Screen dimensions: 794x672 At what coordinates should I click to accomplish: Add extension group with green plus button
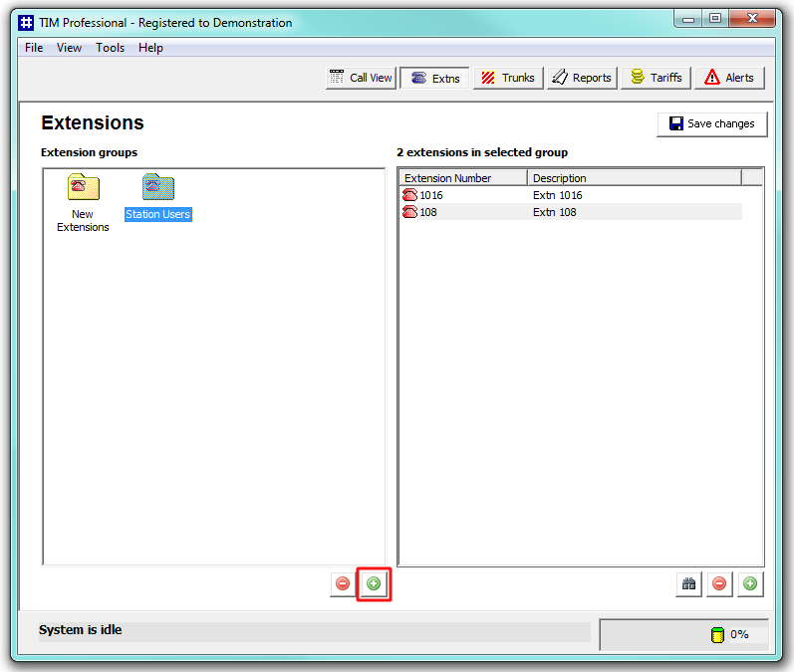click(374, 584)
